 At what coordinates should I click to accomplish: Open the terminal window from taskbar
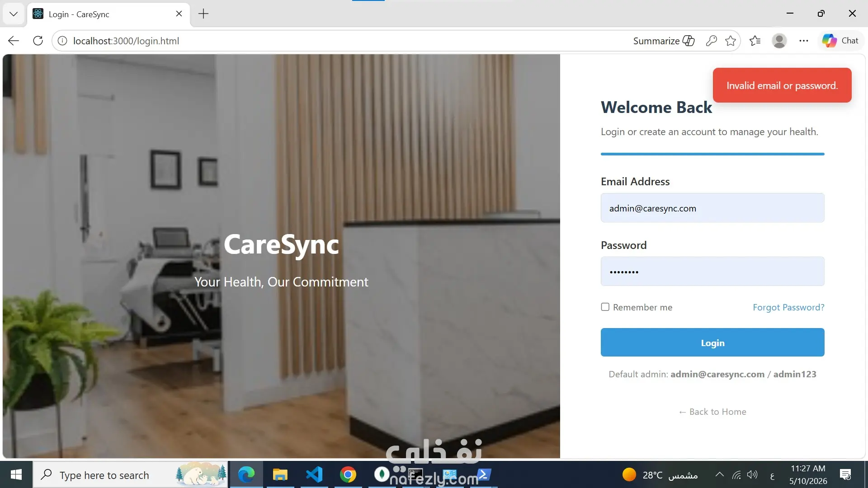tap(416, 474)
